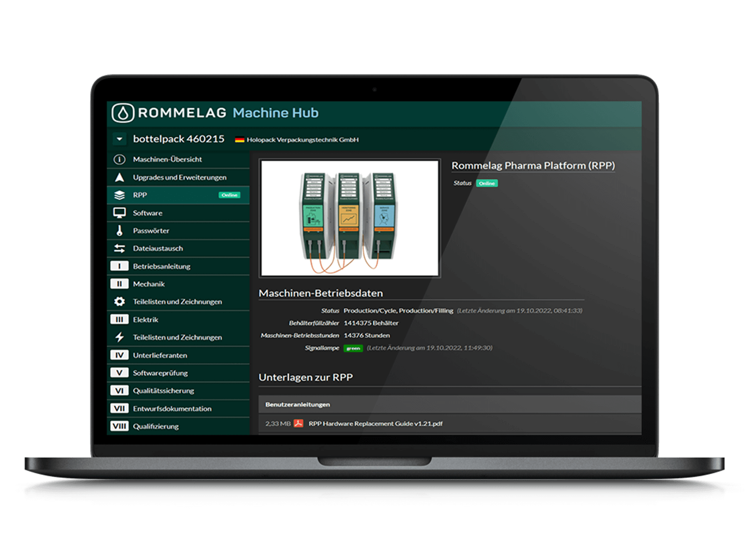The image size is (747, 560).
Task: Select the Benutzeranleitungen section header
Action: 297,405
